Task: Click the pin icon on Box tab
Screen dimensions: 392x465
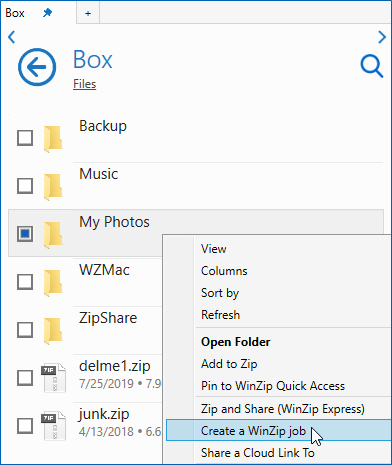Action: pos(48,13)
